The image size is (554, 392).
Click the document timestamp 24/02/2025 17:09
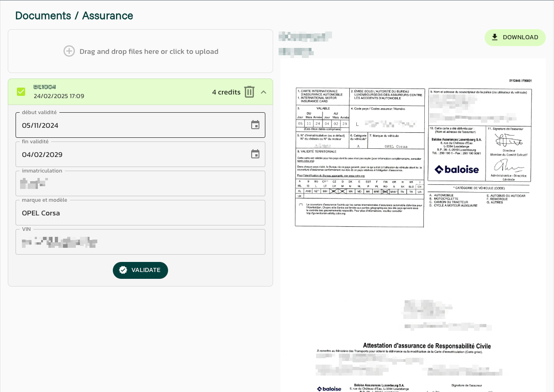59,96
